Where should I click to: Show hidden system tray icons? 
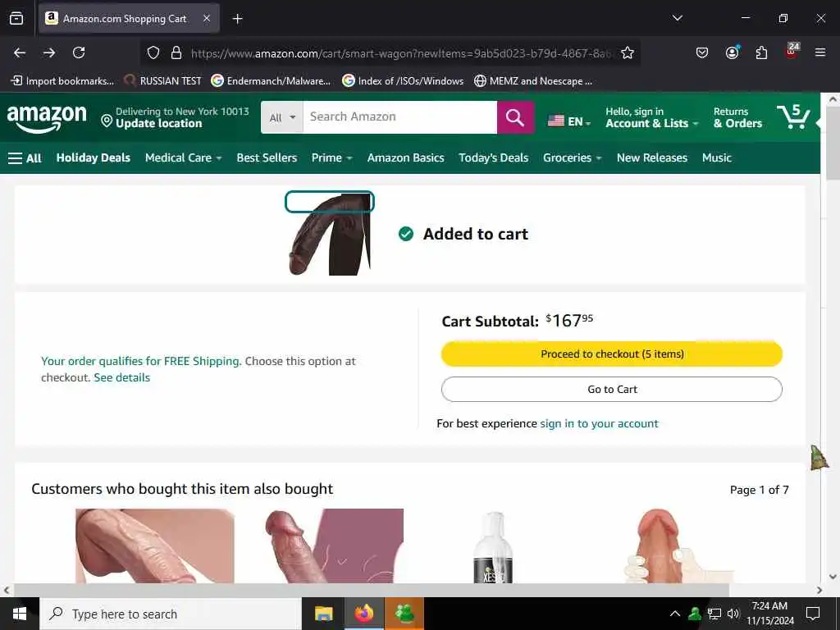(675, 614)
